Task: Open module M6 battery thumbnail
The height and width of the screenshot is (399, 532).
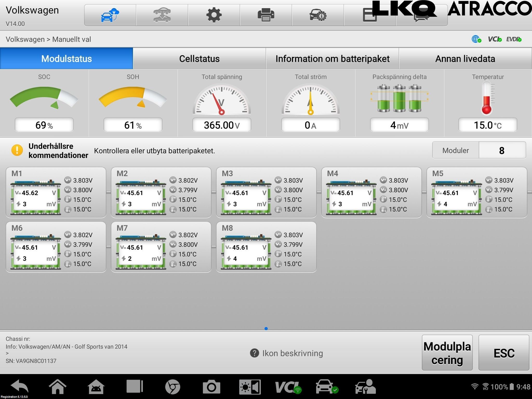Action: [x=36, y=251]
